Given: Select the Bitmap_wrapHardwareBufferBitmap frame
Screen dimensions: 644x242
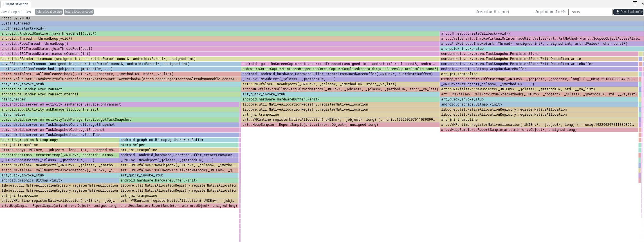Looking at the screenshot, I should pyautogui.click(x=539, y=79).
